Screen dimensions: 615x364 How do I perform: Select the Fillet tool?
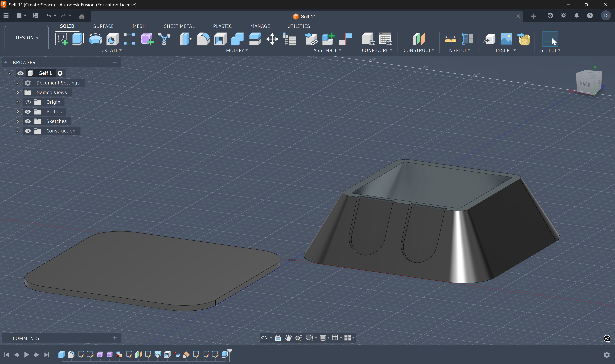point(203,39)
